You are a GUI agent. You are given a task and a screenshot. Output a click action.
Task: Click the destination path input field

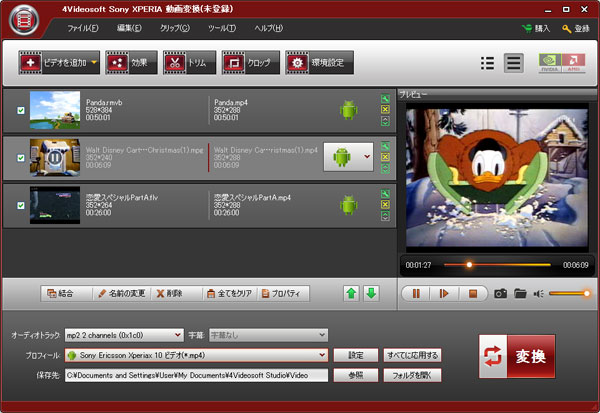coord(196,375)
